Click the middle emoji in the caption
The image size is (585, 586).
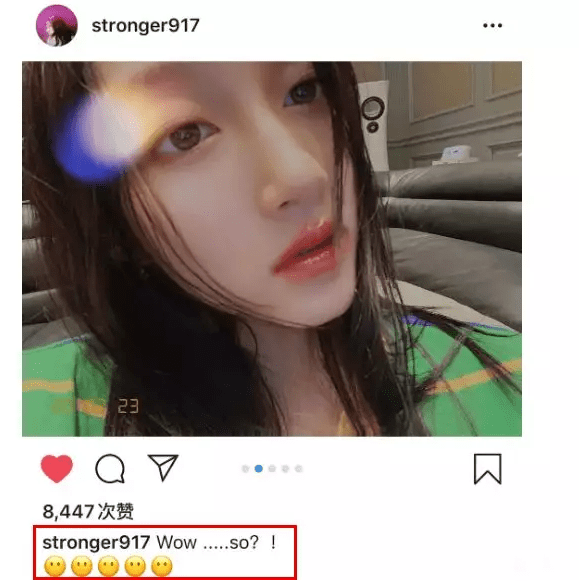point(108,566)
